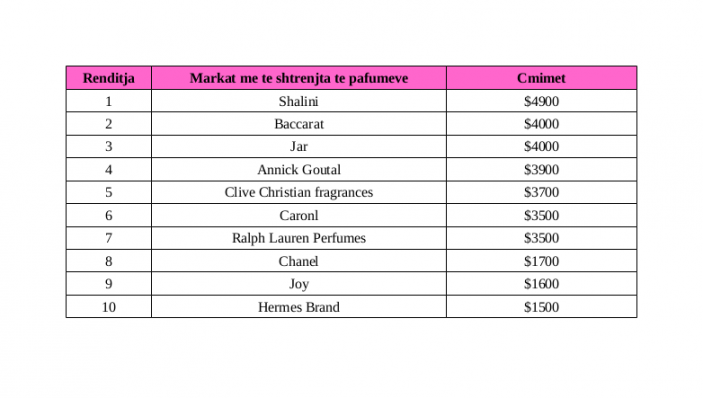Click the $1500 price cell
Viewport: 703px width, 398px height.
click(541, 307)
